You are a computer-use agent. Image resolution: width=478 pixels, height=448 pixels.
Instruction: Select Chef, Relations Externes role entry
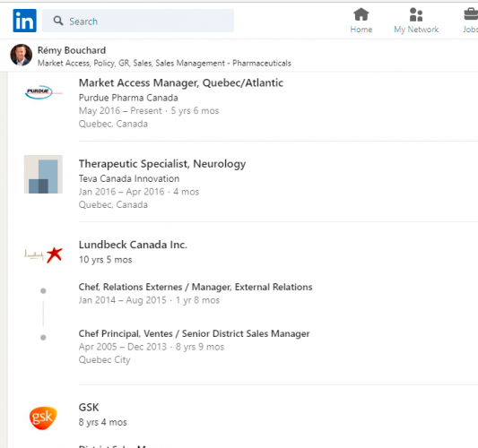coord(196,287)
